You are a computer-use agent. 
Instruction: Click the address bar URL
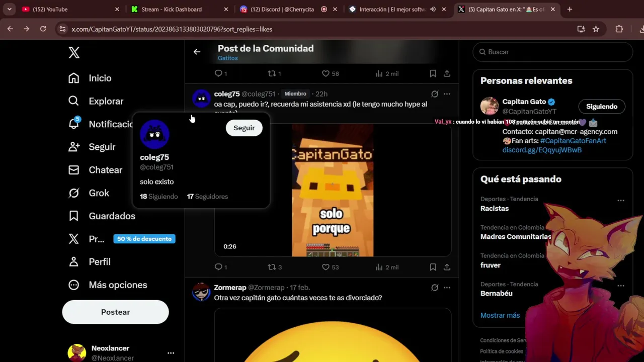pos(172,29)
